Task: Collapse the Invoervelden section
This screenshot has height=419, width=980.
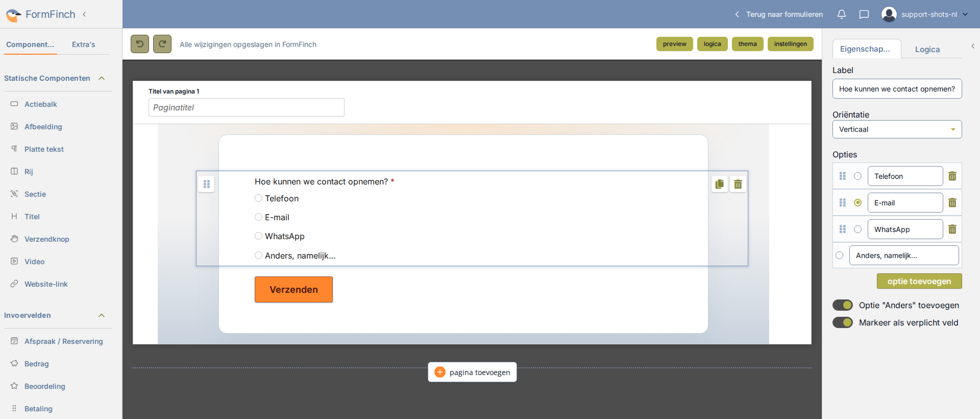Action: [102, 315]
